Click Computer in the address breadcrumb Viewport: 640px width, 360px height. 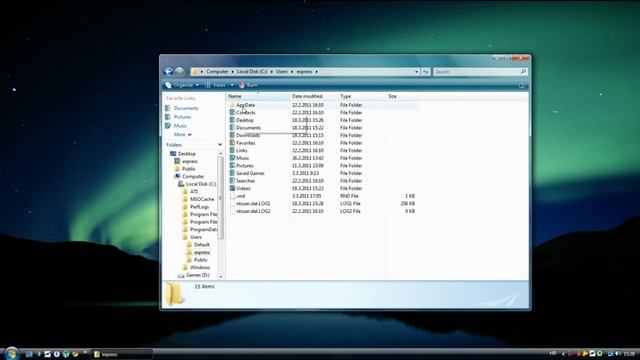(217, 72)
